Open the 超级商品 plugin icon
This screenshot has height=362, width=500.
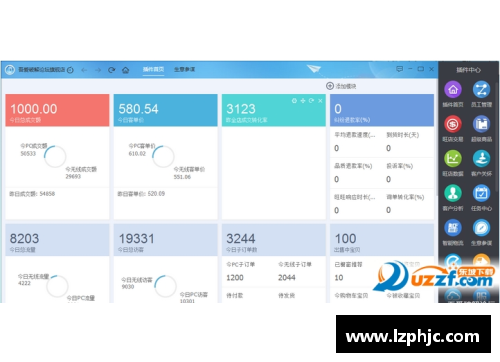click(481, 124)
